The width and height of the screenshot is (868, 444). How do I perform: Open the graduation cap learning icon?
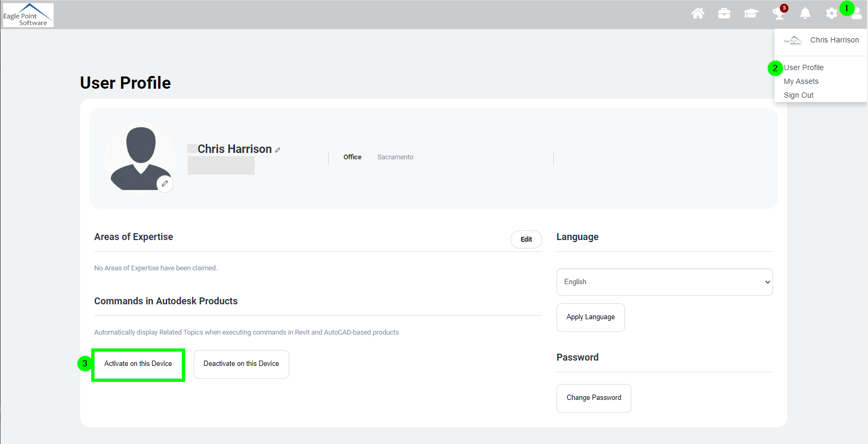[751, 13]
